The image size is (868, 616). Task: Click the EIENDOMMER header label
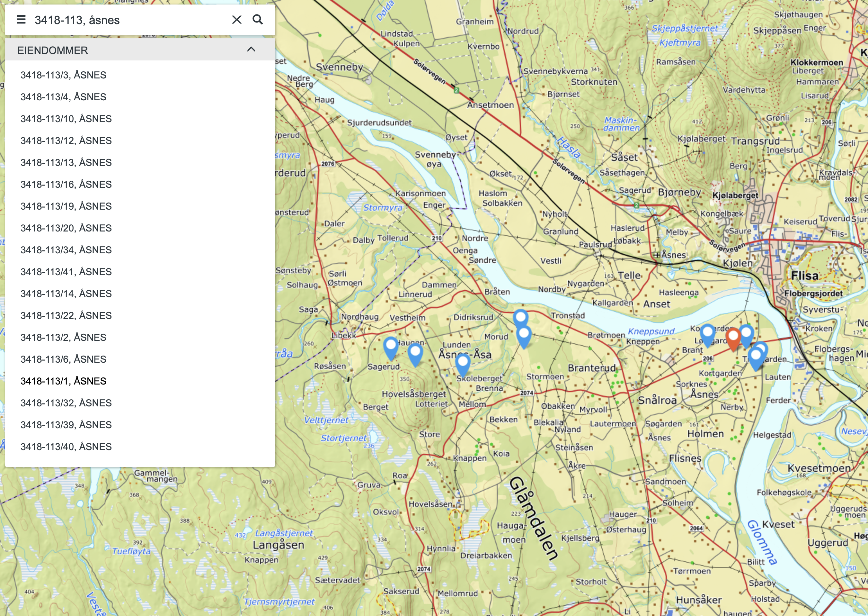click(53, 50)
